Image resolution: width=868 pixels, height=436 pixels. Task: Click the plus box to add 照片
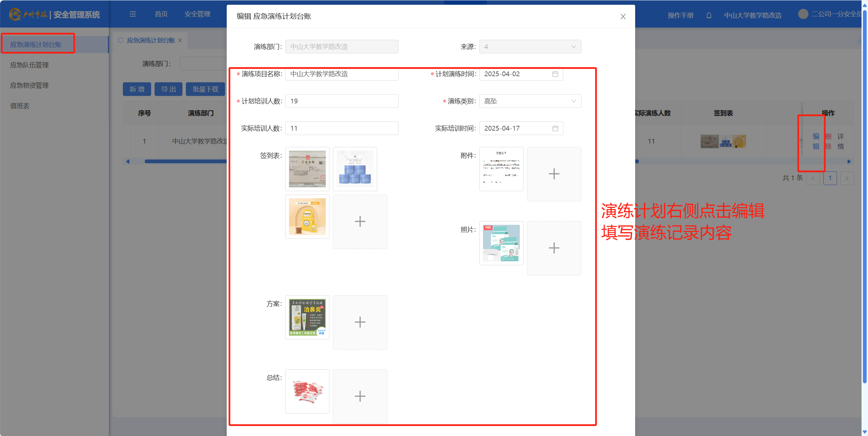(x=554, y=248)
